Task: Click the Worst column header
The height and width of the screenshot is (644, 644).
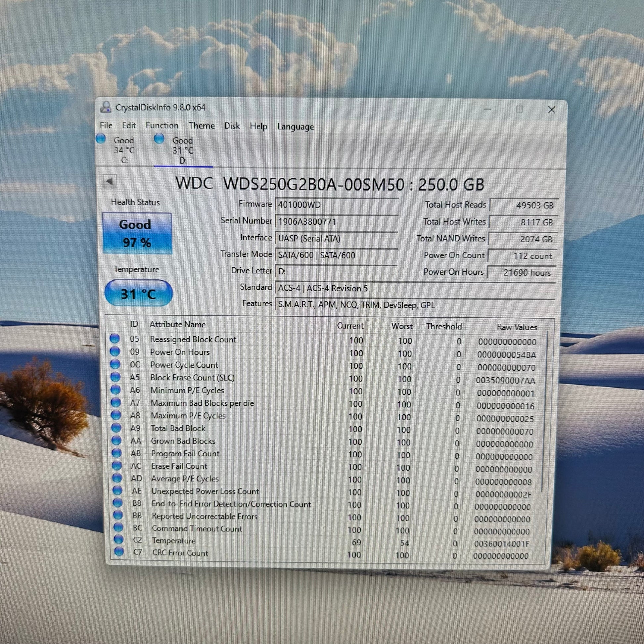Action: (402, 326)
